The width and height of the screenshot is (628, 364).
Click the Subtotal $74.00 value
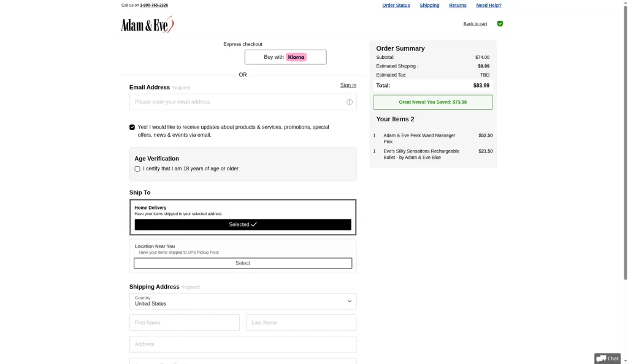[482, 58]
